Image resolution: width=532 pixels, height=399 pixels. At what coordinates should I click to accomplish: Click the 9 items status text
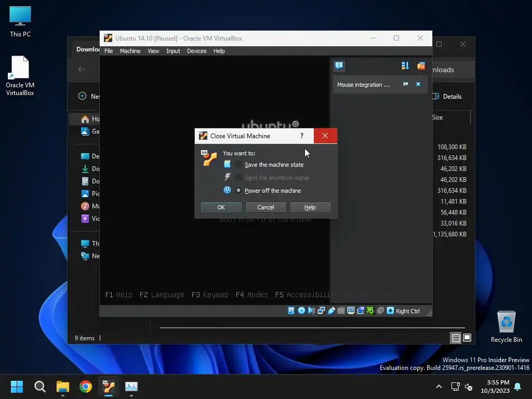pyautogui.click(x=85, y=338)
